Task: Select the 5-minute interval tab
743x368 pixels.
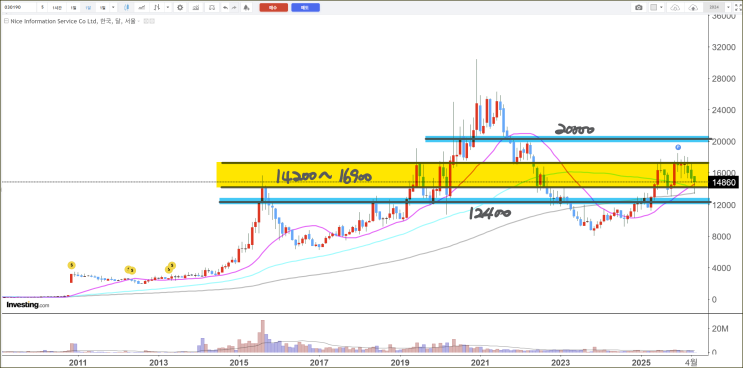Action: coord(42,8)
